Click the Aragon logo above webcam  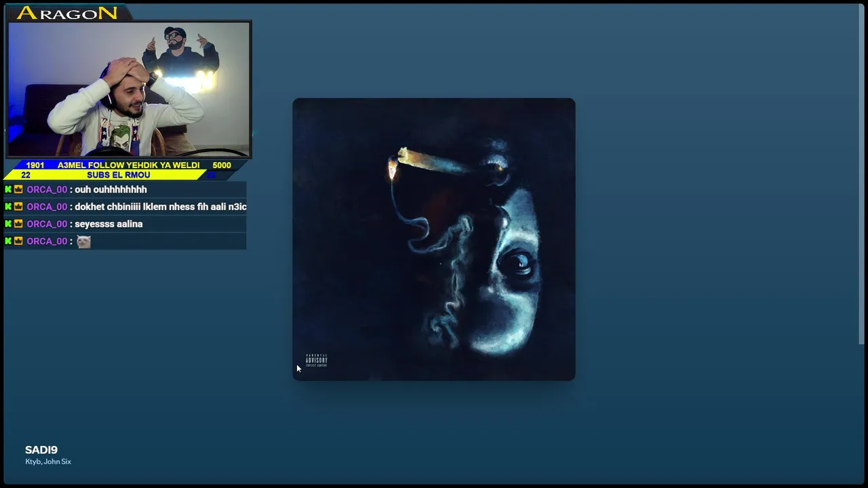(66, 13)
